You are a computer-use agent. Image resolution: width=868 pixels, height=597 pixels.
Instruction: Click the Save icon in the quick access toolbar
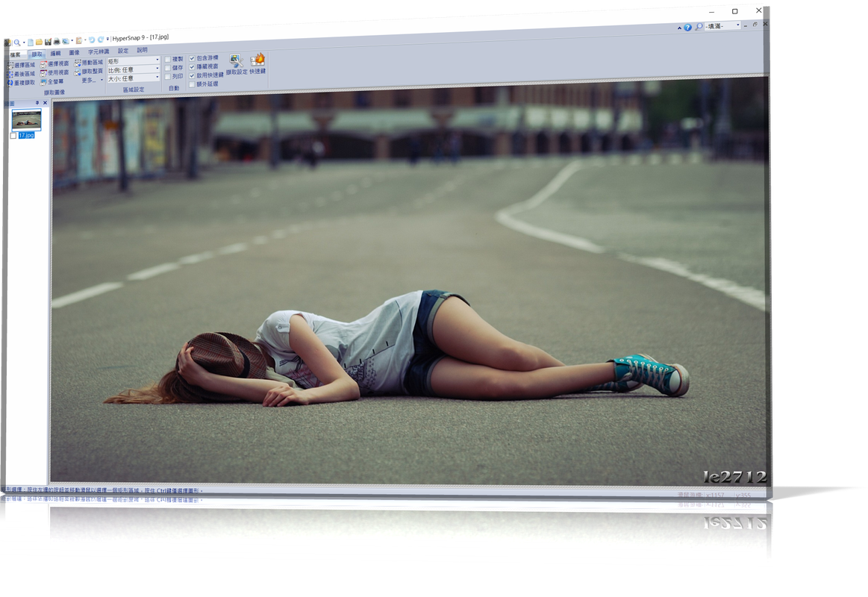[48, 40]
